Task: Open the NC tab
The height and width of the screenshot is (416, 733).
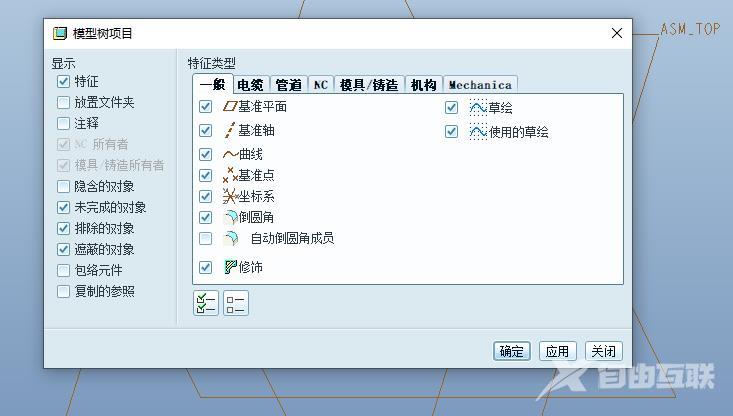Action: click(321, 85)
